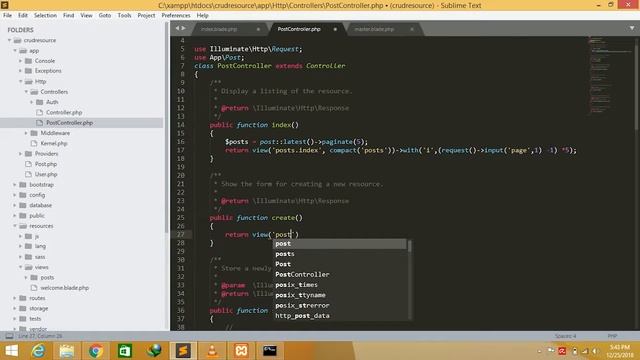The width and height of the screenshot is (640, 360).
Task: Collapse the resources folder
Action: tap(15, 226)
